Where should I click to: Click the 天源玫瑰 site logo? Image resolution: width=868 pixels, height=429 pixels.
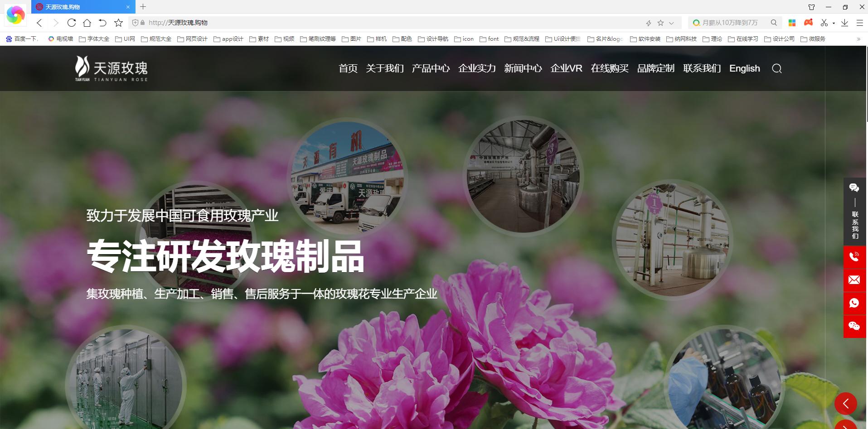(x=112, y=68)
